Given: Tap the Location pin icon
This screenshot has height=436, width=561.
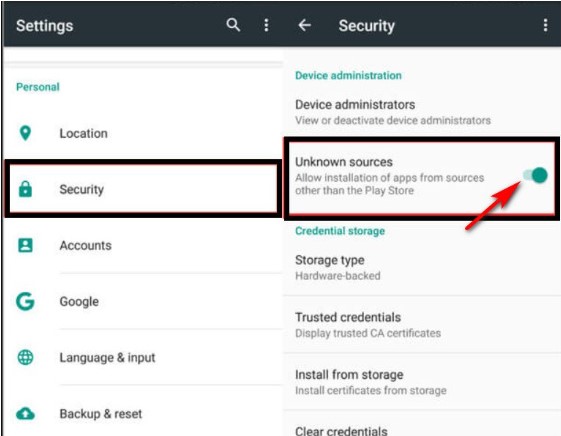Looking at the screenshot, I should tap(25, 133).
